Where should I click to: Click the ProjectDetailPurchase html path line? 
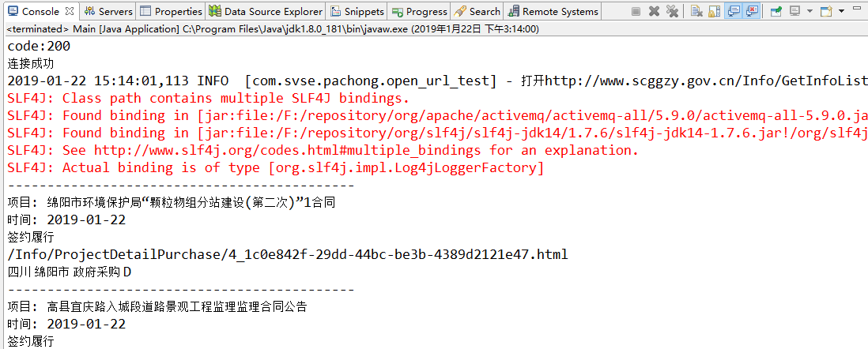click(288, 254)
